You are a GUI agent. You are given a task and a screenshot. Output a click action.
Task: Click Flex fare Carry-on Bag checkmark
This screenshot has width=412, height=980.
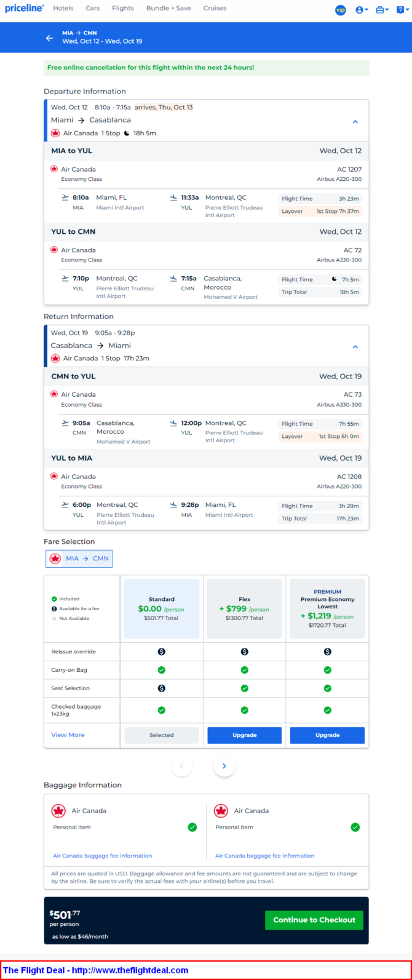244,670
